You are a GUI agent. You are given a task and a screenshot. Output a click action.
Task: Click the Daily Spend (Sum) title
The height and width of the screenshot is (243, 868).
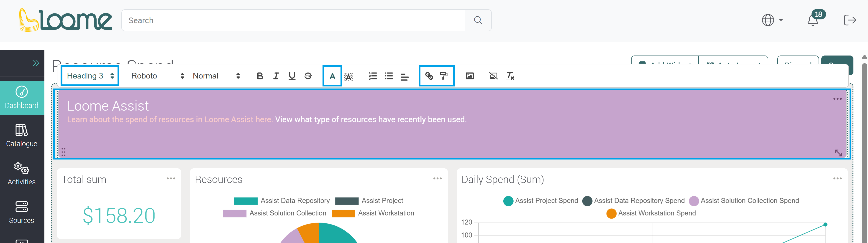pyautogui.click(x=503, y=179)
